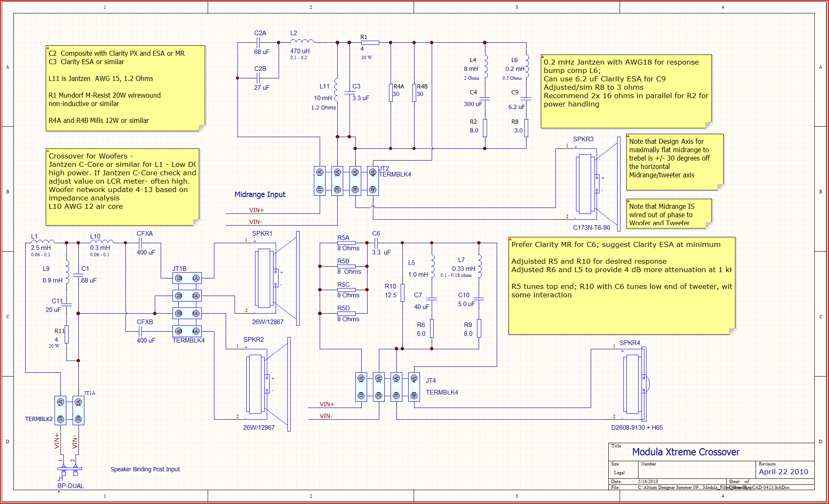Click the 5/16/2010 date field
This screenshot has height=504, width=829.
[x=648, y=481]
